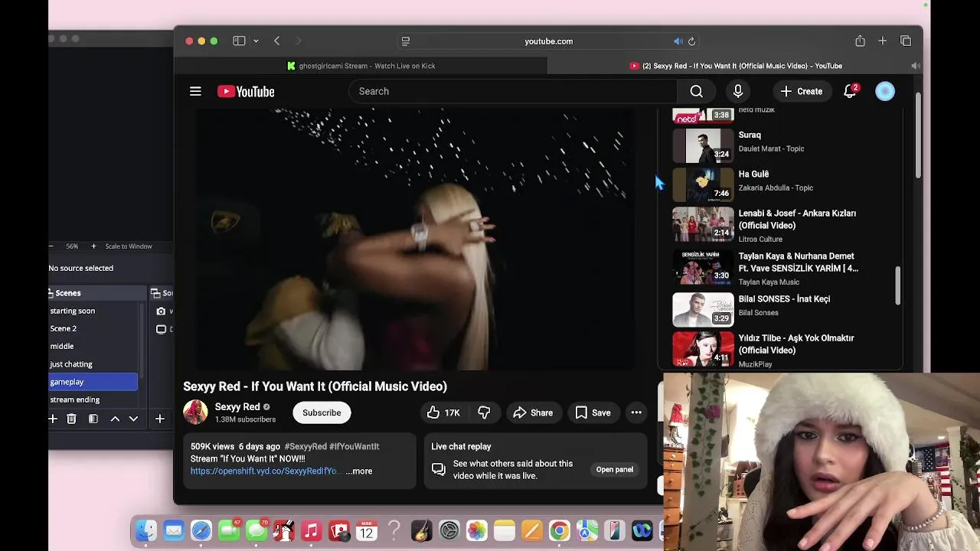The height and width of the screenshot is (551, 980).
Task: Reload the YouTube page
Action: click(691, 41)
